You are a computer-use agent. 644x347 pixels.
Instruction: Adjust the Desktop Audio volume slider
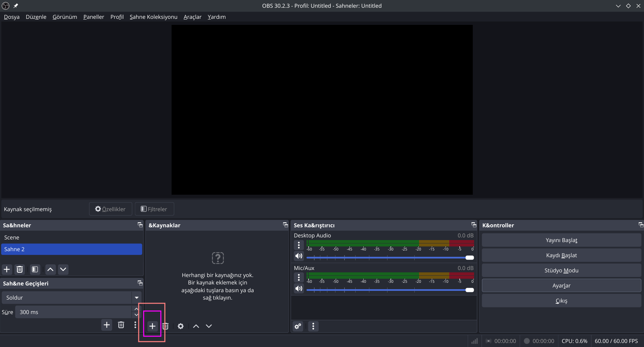pyautogui.click(x=390, y=258)
